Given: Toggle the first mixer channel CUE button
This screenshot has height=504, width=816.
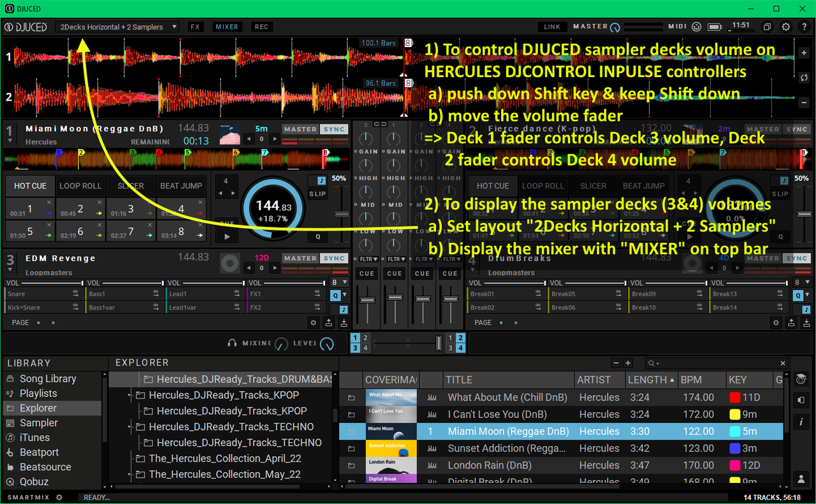Looking at the screenshot, I should click(x=367, y=273).
